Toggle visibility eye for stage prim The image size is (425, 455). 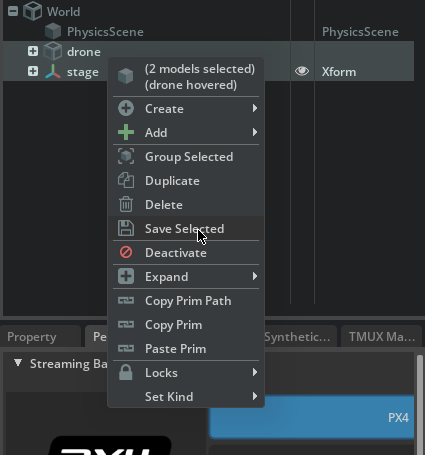coord(302,71)
